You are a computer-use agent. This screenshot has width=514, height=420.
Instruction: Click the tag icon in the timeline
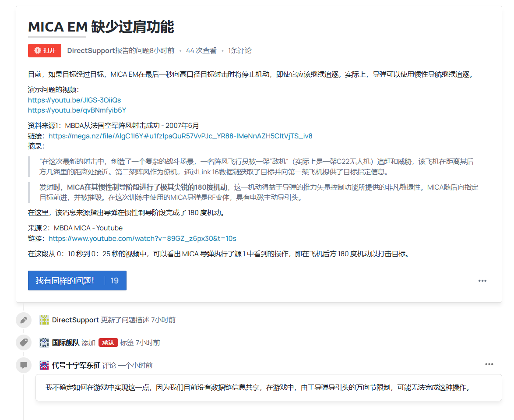(x=24, y=342)
